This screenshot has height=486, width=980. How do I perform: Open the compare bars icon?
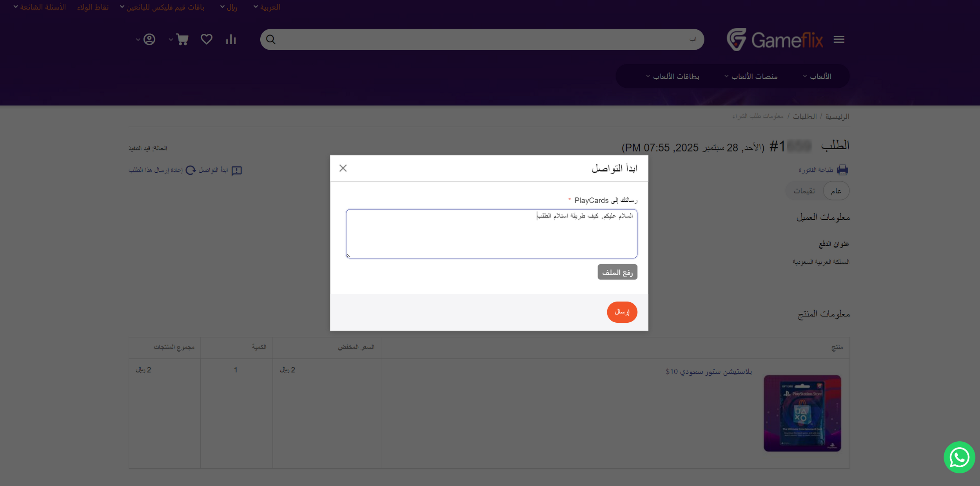click(x=231, y=39)
